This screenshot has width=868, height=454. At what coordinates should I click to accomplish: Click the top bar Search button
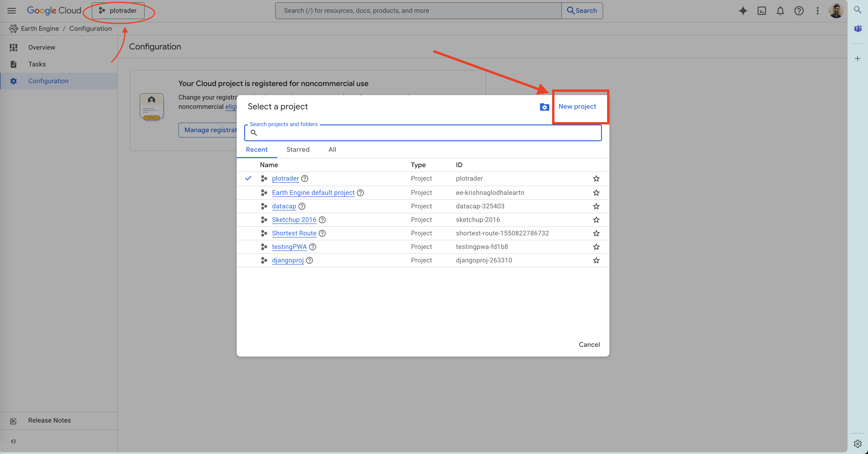pyautogui.click(x=582, y=10)
